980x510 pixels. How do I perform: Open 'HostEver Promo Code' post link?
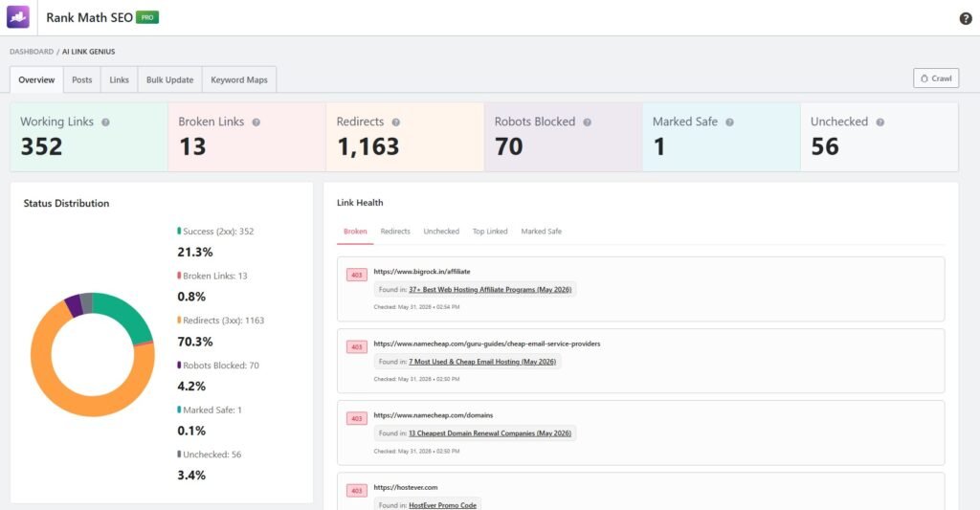click(442, 505)
